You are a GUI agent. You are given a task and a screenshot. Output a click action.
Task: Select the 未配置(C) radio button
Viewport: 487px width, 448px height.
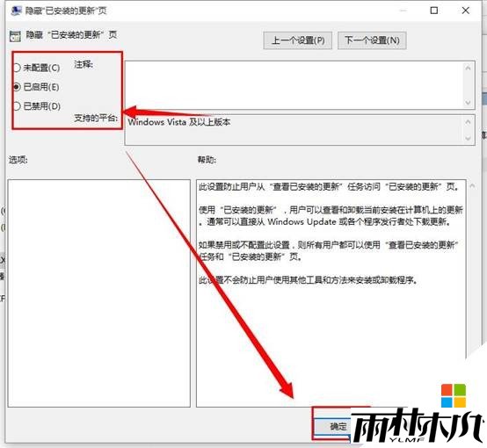17,68
